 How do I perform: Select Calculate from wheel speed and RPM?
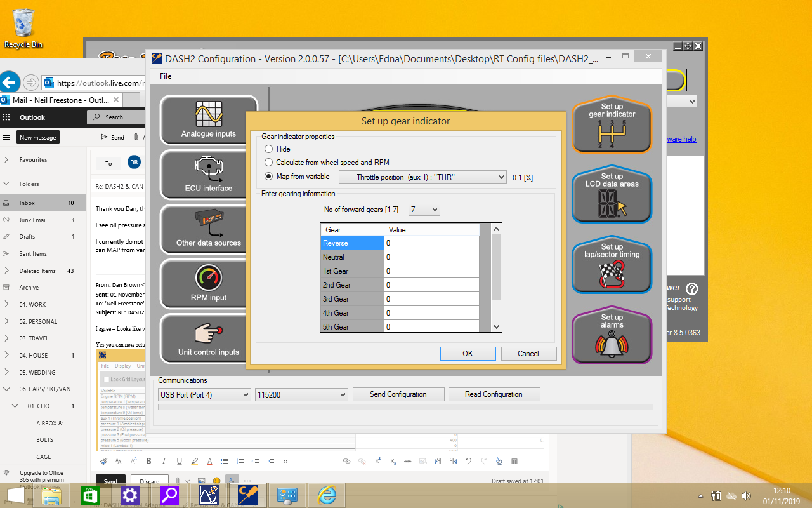269,163
